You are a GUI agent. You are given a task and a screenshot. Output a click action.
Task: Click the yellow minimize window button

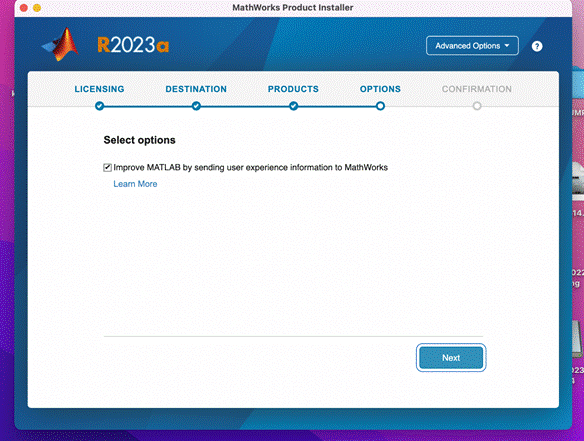pos(37,8)
